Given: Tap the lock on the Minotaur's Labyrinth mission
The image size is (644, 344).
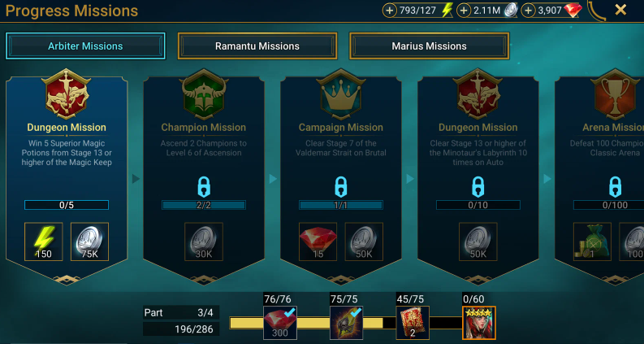Looking at the screenshot, I should tap(478, 187).
